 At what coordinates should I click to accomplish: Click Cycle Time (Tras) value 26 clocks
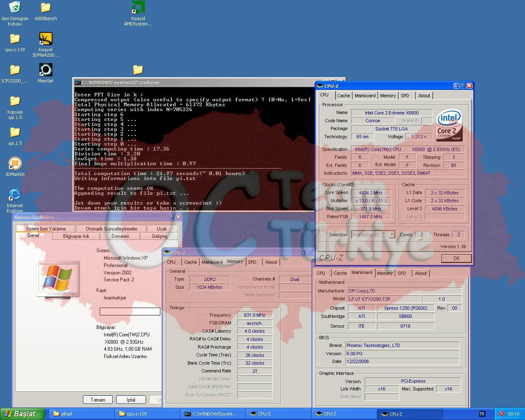255,355
